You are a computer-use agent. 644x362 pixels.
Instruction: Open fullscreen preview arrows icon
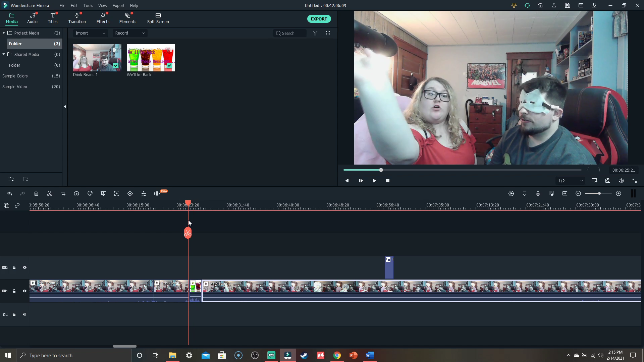coord(635,181)
